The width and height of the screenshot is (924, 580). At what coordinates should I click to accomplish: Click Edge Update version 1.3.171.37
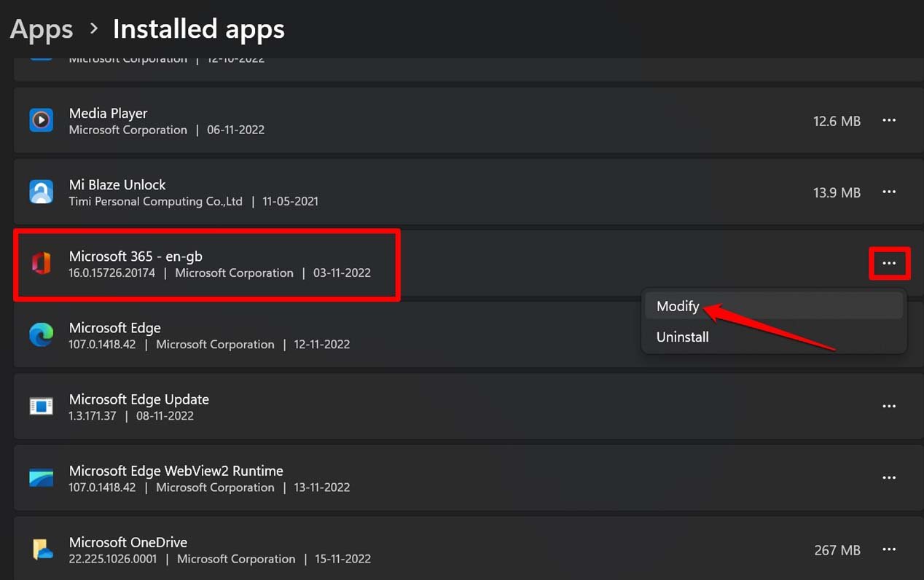pos(93,416)
